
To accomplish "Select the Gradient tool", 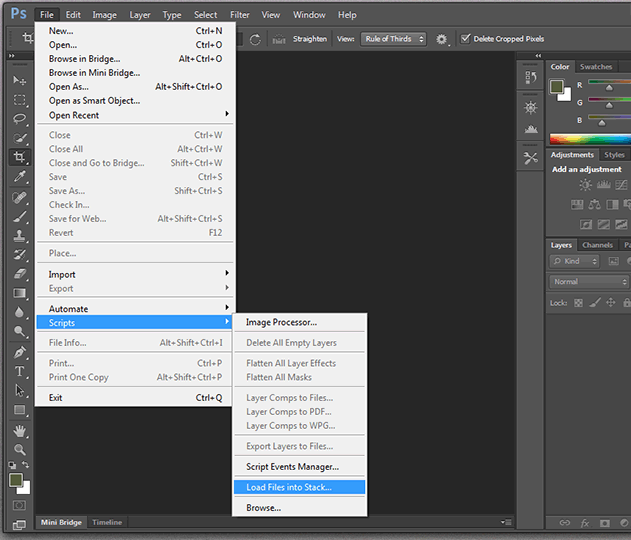I will 19,293.
